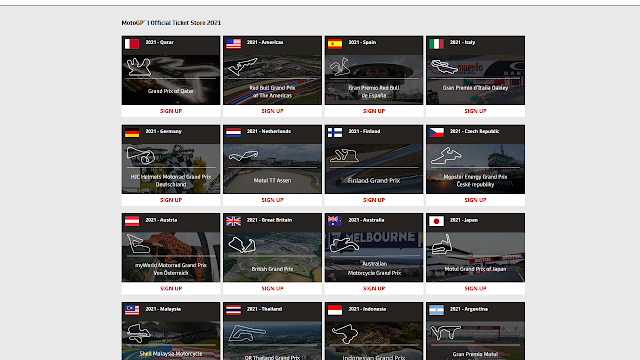The image size is (640, 360).
Task: Click the Australia circuit outline icon
Action: click(x=344, y=245)
